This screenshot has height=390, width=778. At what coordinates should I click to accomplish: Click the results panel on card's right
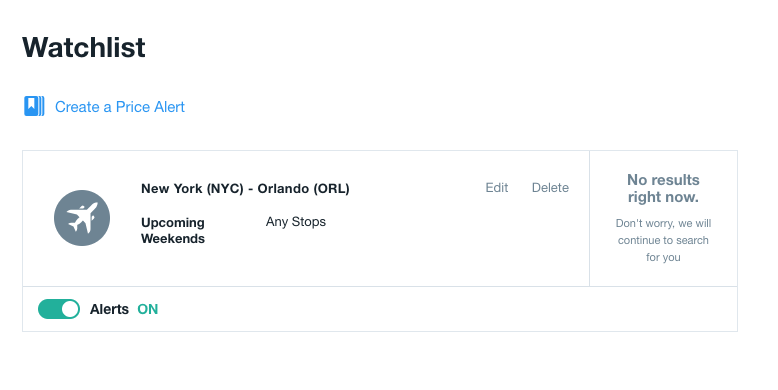[x=663, y=218]
